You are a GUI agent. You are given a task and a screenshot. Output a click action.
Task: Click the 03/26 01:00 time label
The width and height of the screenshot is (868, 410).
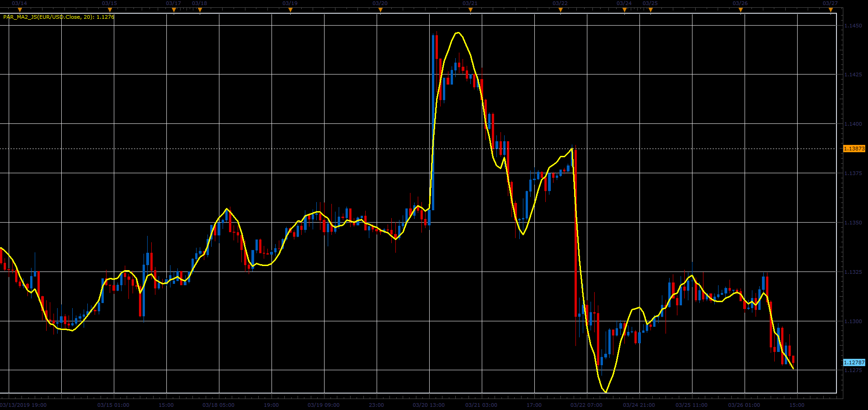[x=744, y=405]
